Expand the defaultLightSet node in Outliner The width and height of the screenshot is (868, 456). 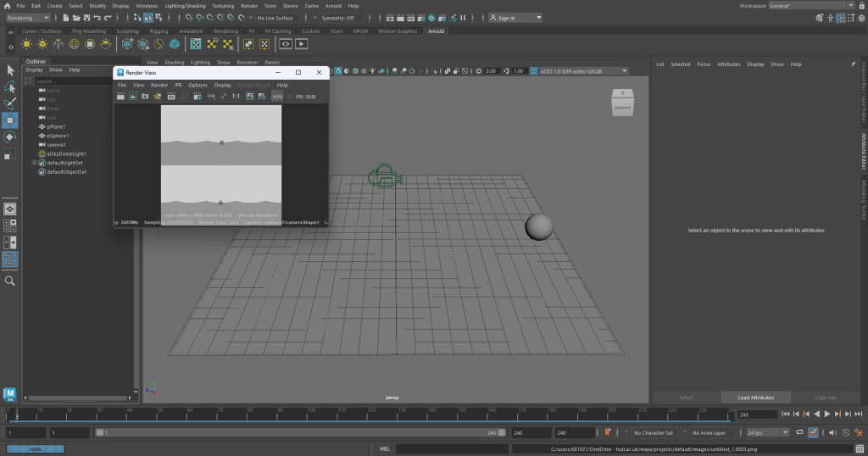tap(34, 163)
